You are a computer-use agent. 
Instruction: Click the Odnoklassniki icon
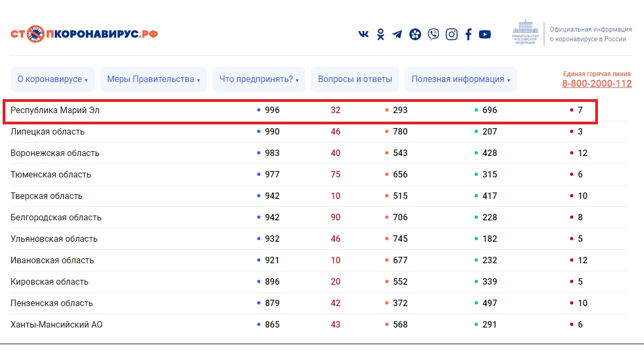(x=380, y=34)
